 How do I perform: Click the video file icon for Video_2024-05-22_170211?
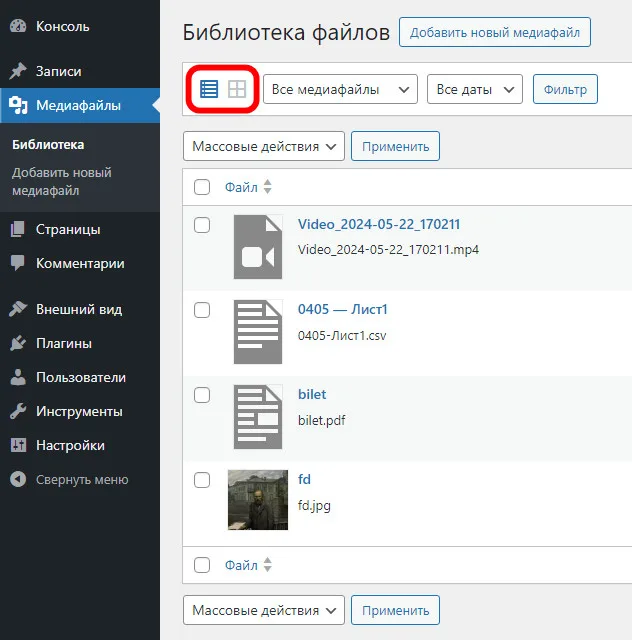click(x=258, y=247)
